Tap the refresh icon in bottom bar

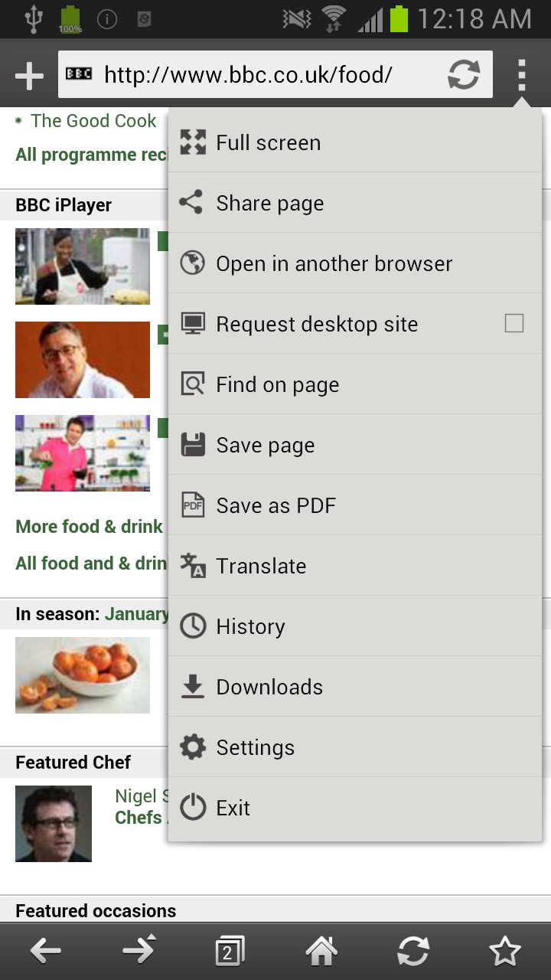(x=413, y=951)
